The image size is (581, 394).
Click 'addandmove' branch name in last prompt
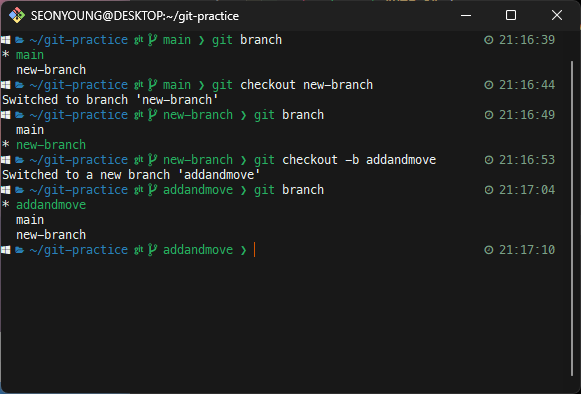coord(198,250)
